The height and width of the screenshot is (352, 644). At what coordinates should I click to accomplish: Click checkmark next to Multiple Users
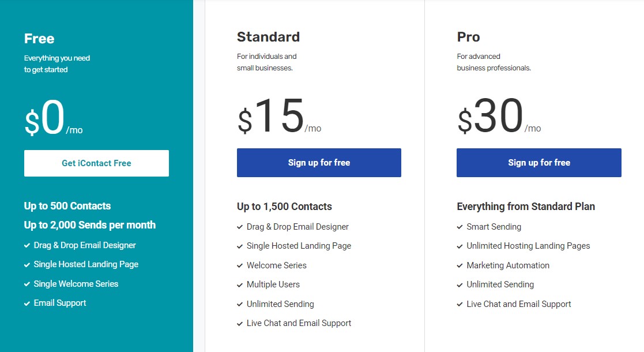point(240,284)
